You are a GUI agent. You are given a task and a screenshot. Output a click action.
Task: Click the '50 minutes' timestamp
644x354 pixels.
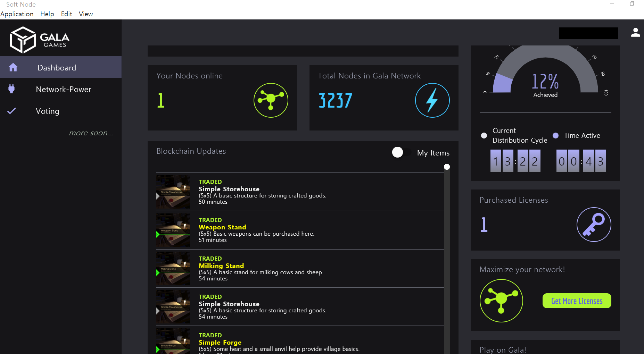(x=213, y=202)
